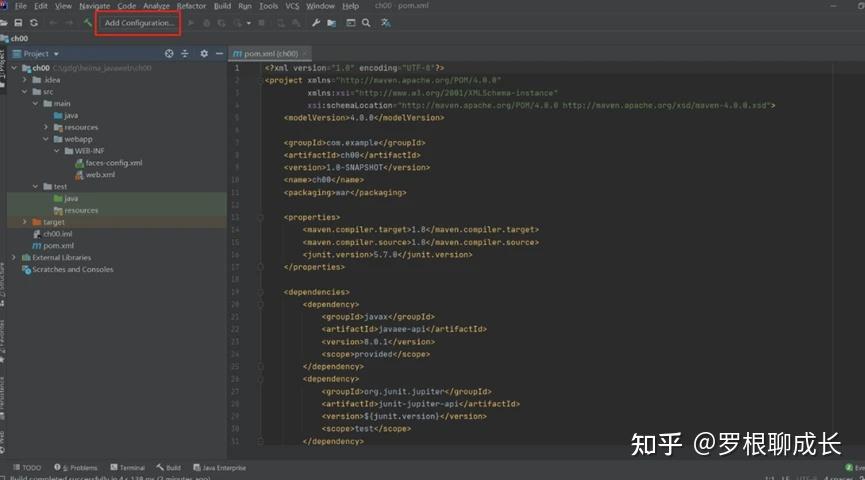The image size is (865, 480).
Task: Select ch00.iml file in tree
Action: [x=52, y=234]
